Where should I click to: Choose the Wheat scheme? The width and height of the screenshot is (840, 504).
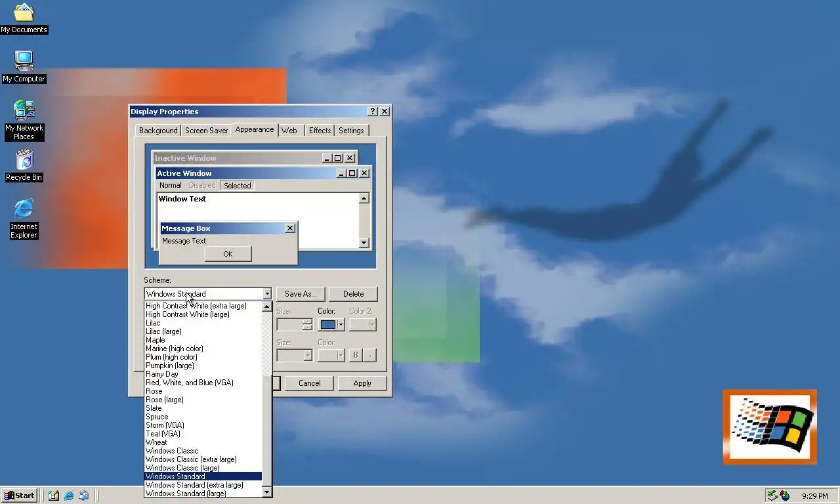point(203,442)
